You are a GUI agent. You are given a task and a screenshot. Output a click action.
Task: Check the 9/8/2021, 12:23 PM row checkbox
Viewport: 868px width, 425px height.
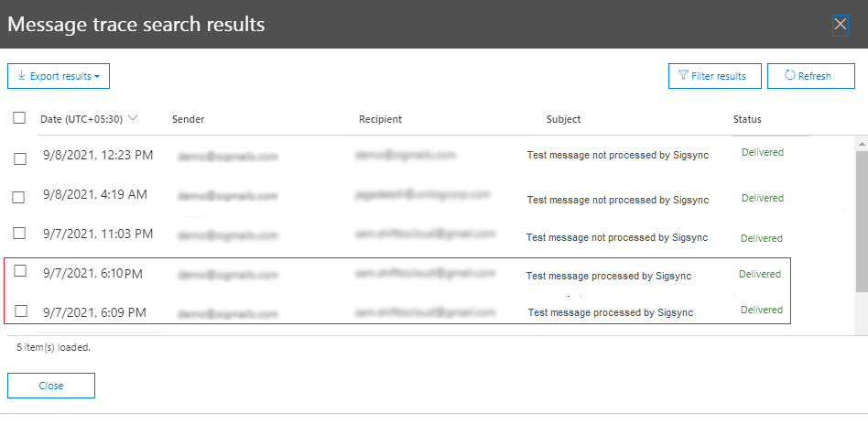click(x=20, y=158)
